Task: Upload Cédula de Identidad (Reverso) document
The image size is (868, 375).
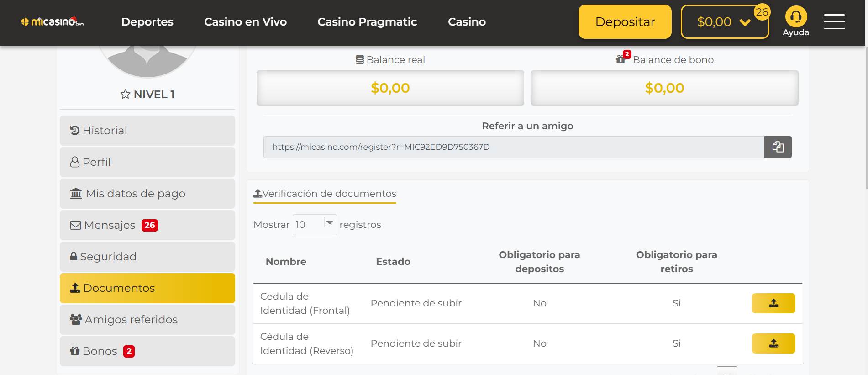Action: pyautogui.click(x=773, y=343)
